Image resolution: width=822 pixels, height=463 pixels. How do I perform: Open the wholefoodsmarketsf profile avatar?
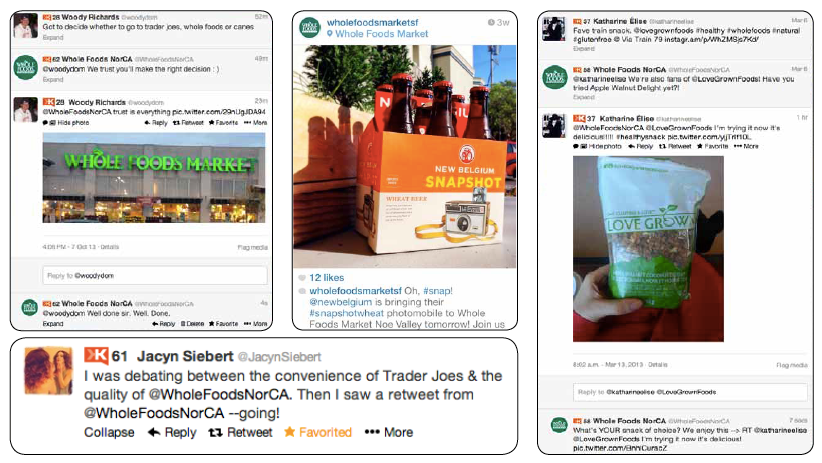point(310,27)
